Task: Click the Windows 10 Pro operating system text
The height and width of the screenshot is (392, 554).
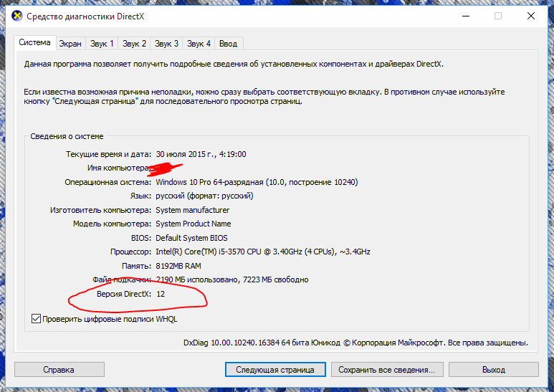Action: pos(257,182)
